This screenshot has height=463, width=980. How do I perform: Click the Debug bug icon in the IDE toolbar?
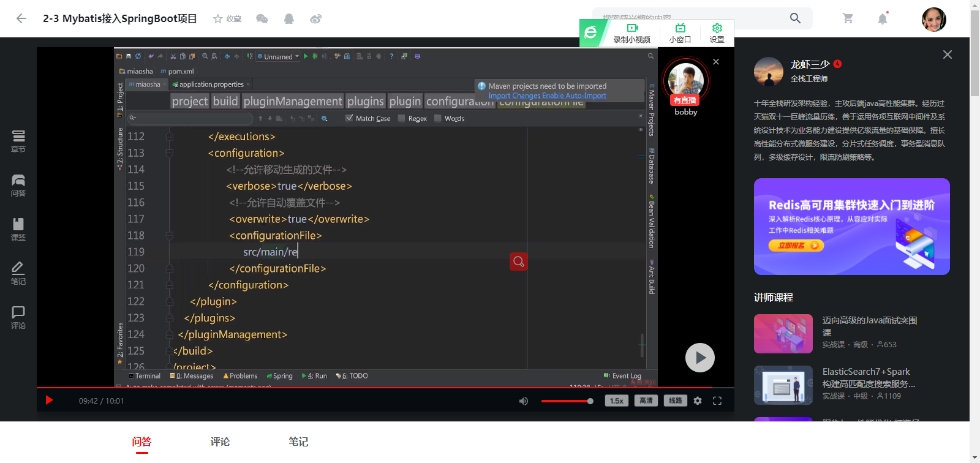point(315,56)
